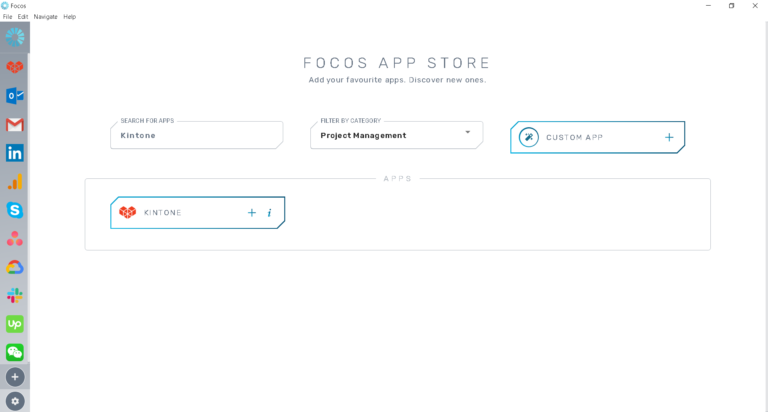
Task: Click the Search for Apps field
Action: [x=196, y=135]
